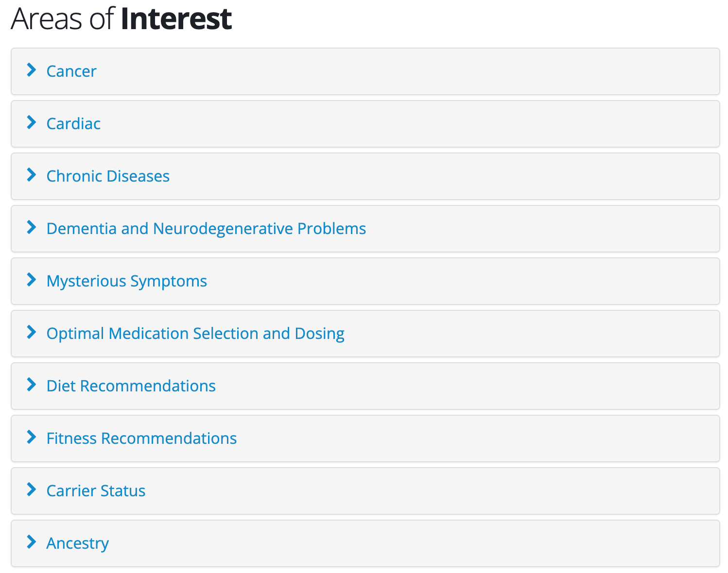Expand the Cancer accordion panel
This screenshot has width=728, height=573.
coord(365,71)
